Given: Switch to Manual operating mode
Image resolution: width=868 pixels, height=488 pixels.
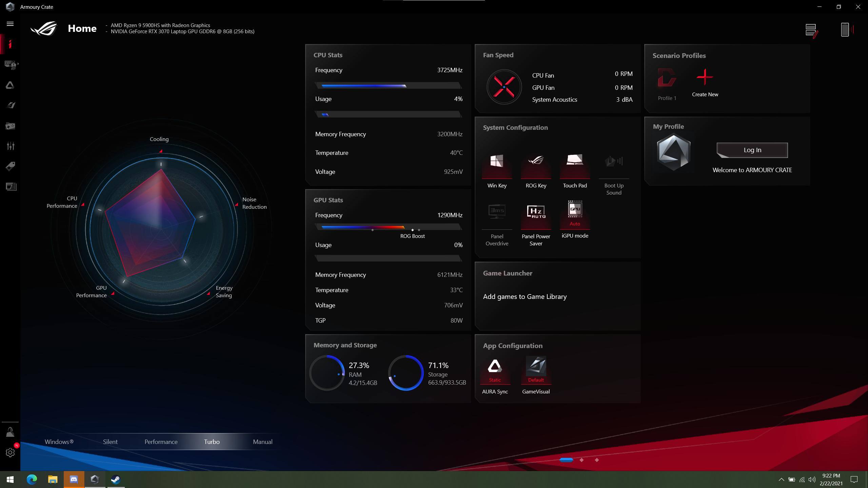Looking at the screenshot, I should (262, 442).
